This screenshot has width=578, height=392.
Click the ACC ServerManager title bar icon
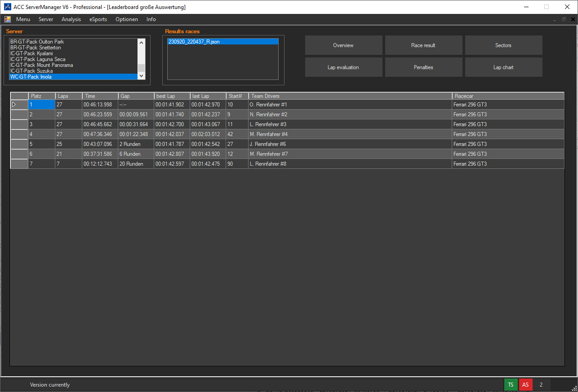tap(7, 7)
